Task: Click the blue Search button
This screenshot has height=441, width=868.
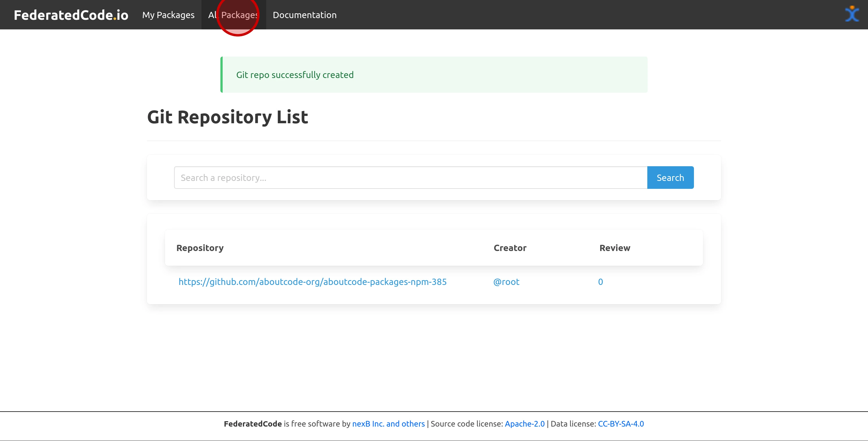Action: [x=670, y=177]
